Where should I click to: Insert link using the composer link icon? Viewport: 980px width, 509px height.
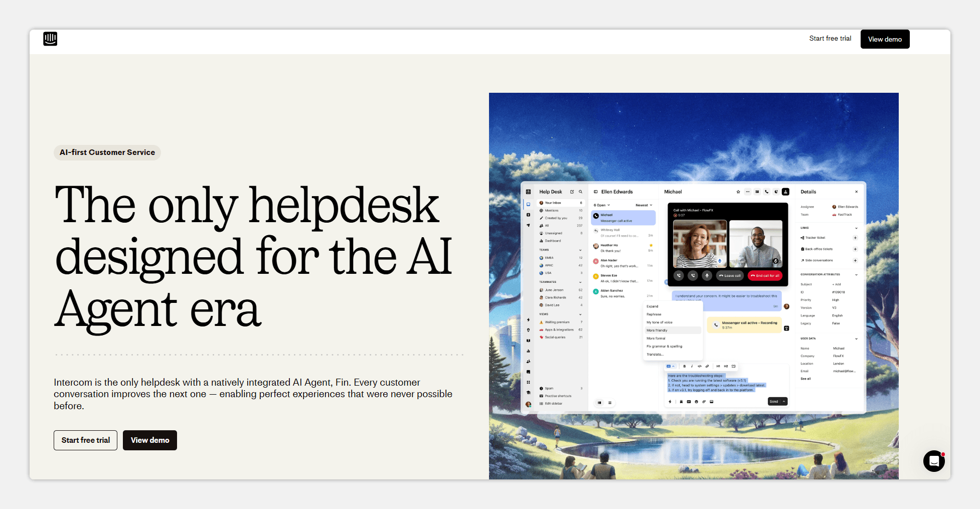tap(707, 366)
